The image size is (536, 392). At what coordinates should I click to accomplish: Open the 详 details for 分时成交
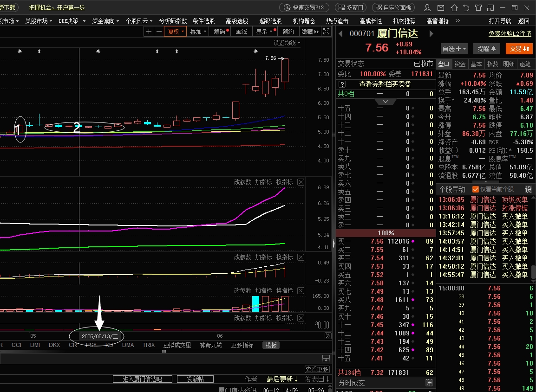[x=429, y=383]
